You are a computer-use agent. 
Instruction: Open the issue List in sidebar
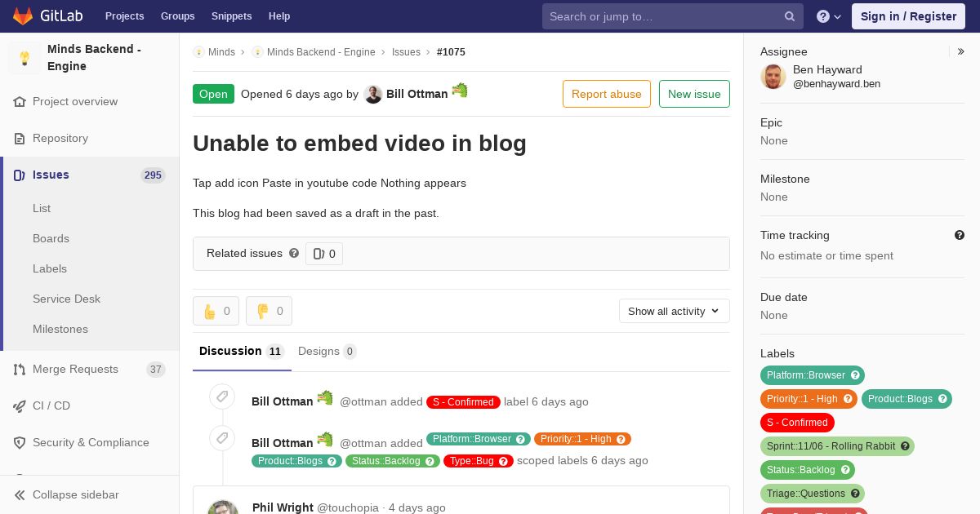click(x=42, y=209)
